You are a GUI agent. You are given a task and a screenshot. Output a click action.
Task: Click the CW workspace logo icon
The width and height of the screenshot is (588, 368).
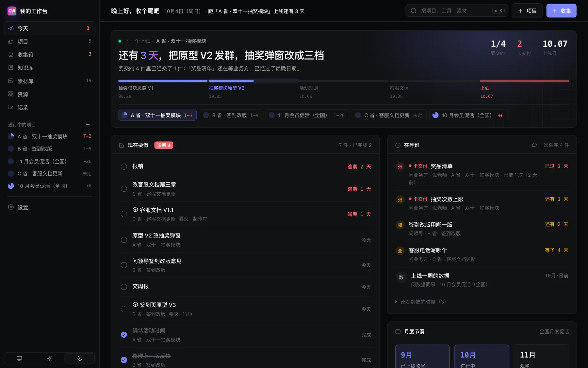point(12,11)
